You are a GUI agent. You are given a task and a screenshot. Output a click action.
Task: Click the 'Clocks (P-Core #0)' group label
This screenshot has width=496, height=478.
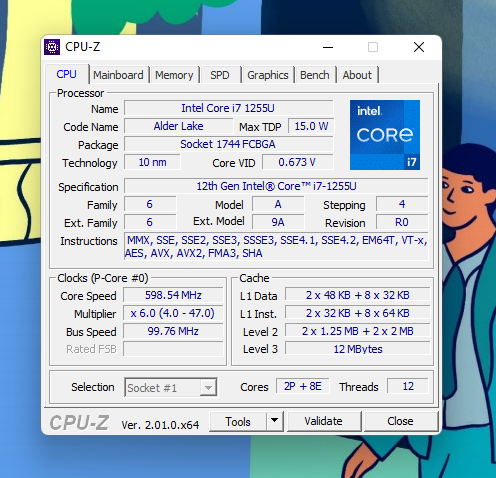pos(103,278)
